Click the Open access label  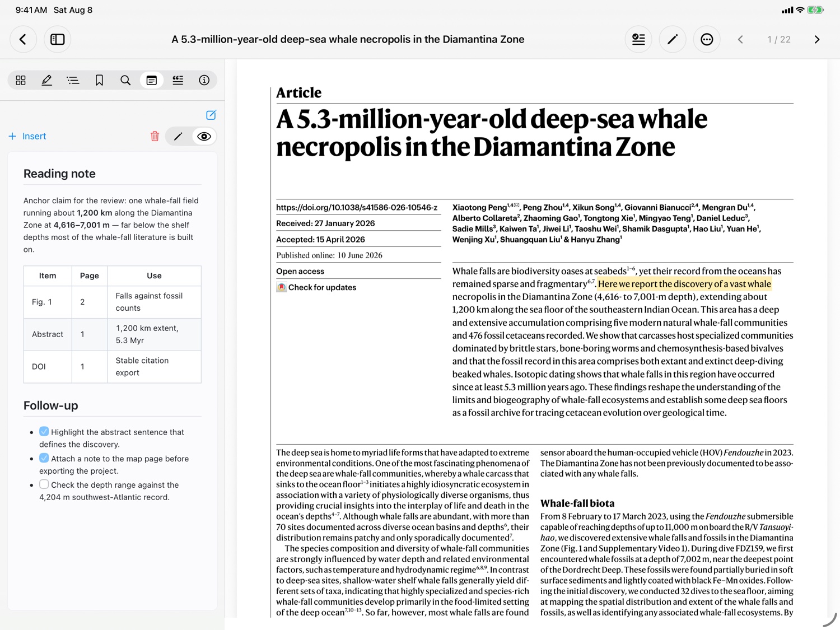[x=300, y=271]
